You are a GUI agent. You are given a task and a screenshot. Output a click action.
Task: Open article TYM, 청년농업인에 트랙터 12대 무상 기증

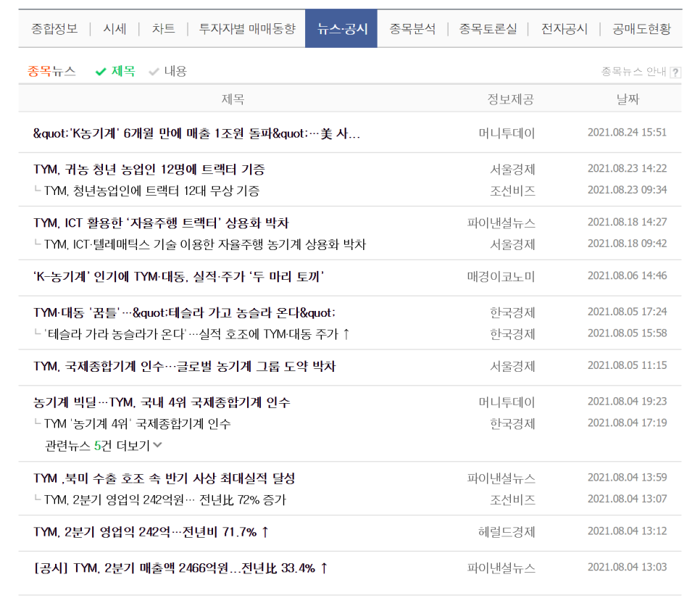(151, 191)
